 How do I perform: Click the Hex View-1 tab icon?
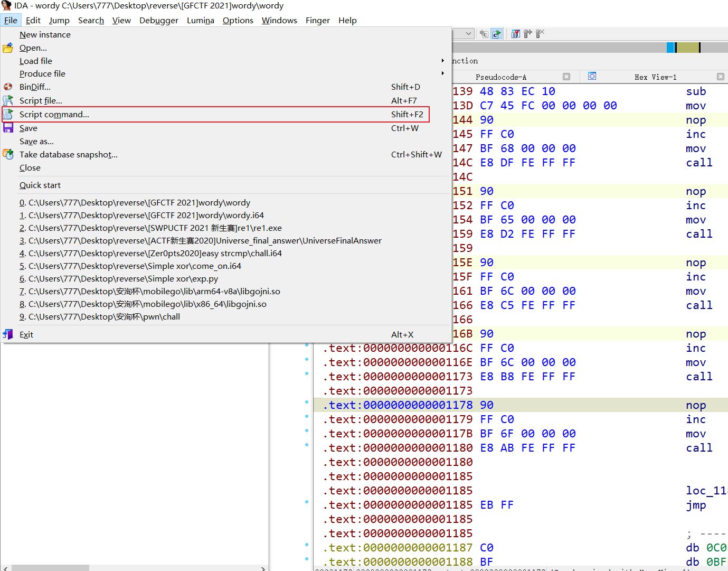(592, 77)
